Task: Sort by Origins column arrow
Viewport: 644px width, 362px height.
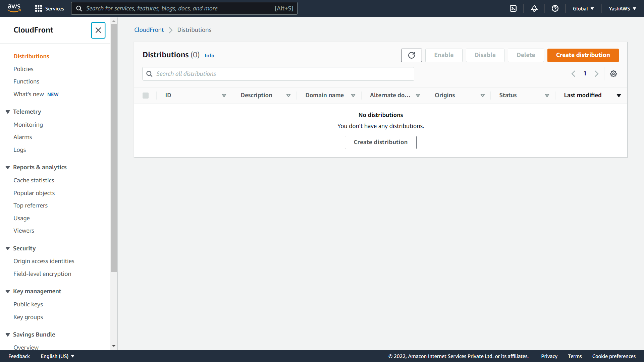Action: coord(483,96)
